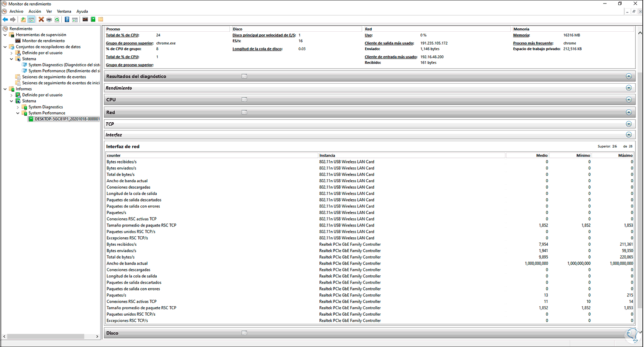Open the Ventana menu
Image resolution: width=644 pixels, height=347 pixels.
tap(64, 11)
